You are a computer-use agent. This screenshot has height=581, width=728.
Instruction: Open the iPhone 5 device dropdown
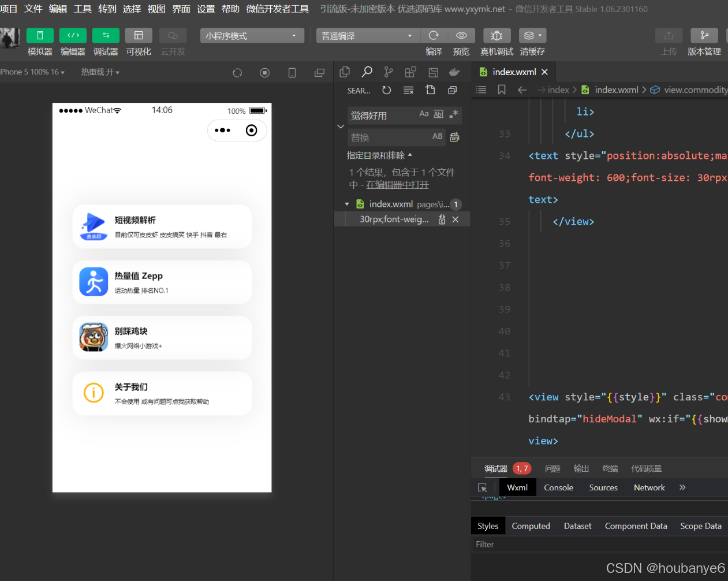pos(32,72)
